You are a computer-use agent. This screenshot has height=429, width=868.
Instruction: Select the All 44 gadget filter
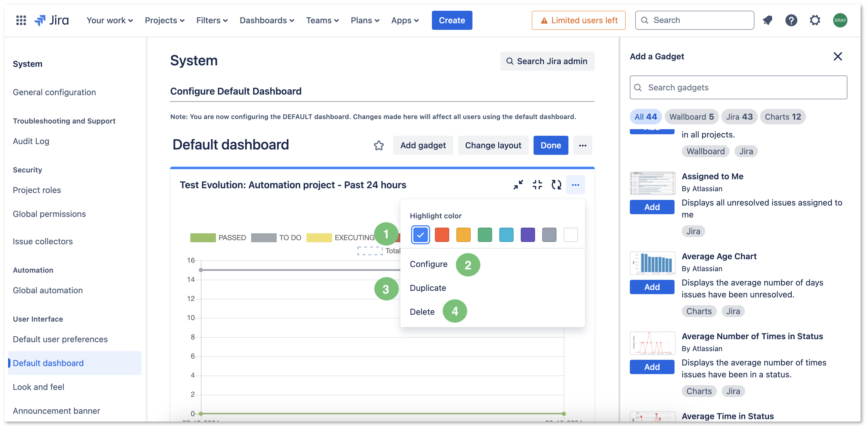(645, 117)
